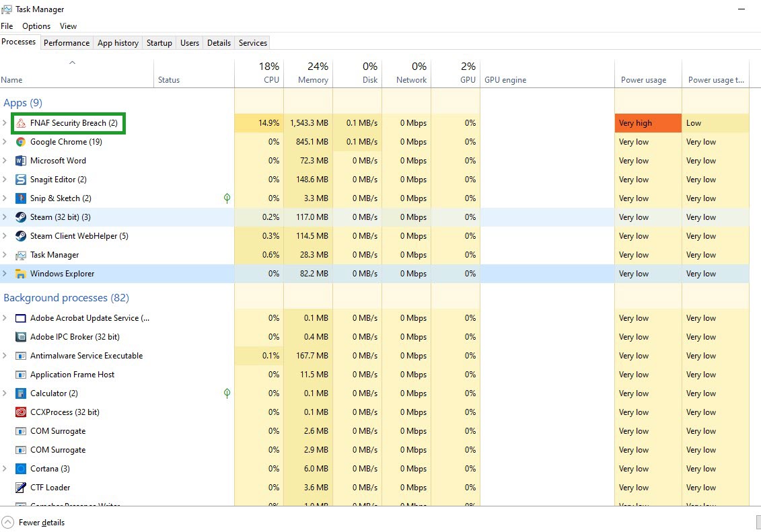Click the Task Manager process row icon
761x532 pixels.
pyautogui.click(x=20, y=255)
